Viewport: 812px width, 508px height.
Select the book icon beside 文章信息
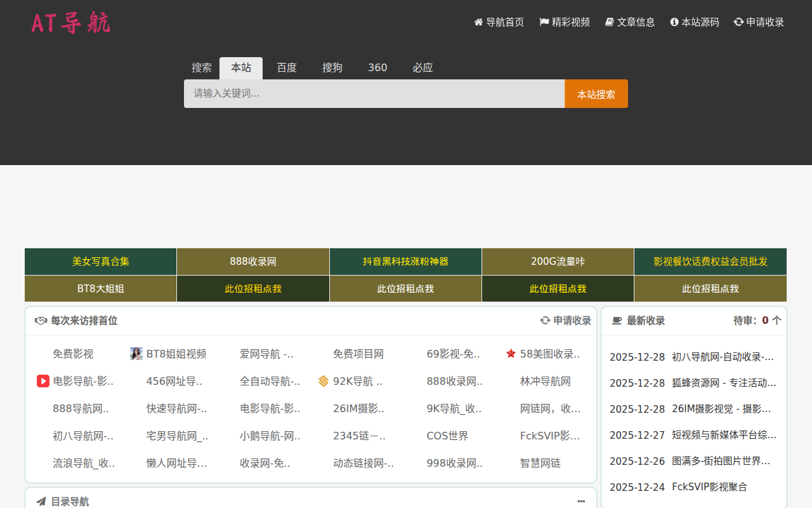(609, 22)
